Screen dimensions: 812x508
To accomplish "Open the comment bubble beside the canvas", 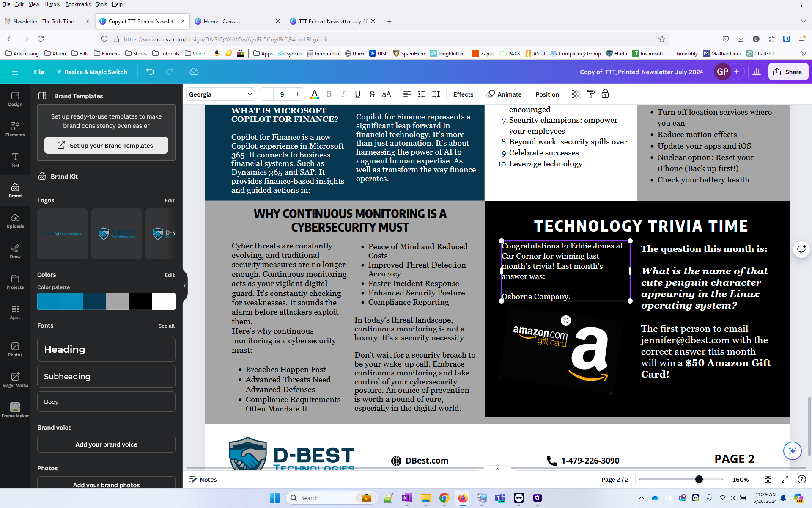I will 801,249.
